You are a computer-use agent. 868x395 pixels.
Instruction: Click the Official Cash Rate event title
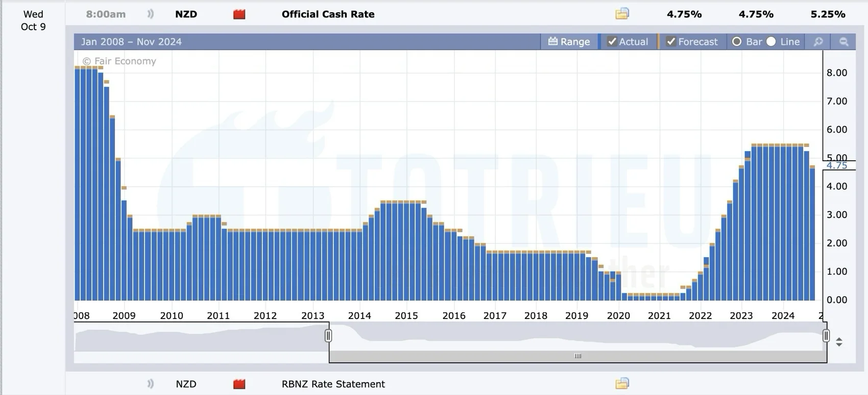[328, 14]
